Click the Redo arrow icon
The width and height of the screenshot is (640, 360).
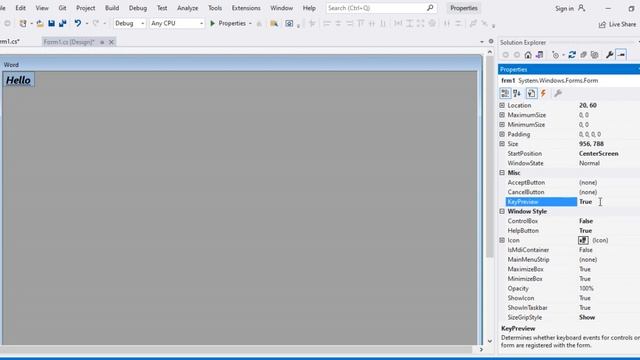tap(96, 24)
